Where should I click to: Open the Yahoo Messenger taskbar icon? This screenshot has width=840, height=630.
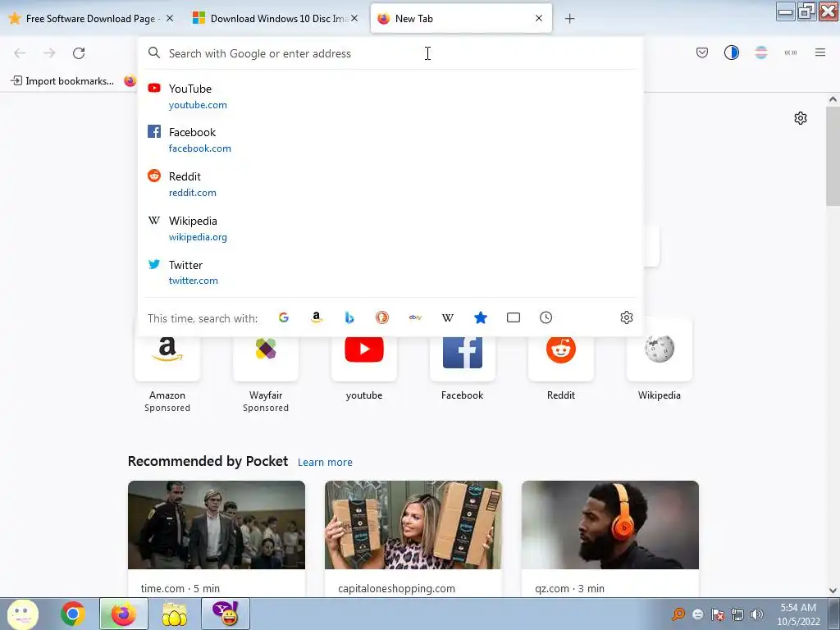coord(226,614)
